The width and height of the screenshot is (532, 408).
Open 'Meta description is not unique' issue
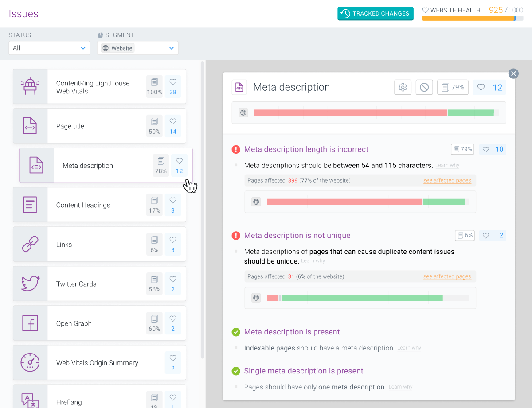click(x=297, y=235)
